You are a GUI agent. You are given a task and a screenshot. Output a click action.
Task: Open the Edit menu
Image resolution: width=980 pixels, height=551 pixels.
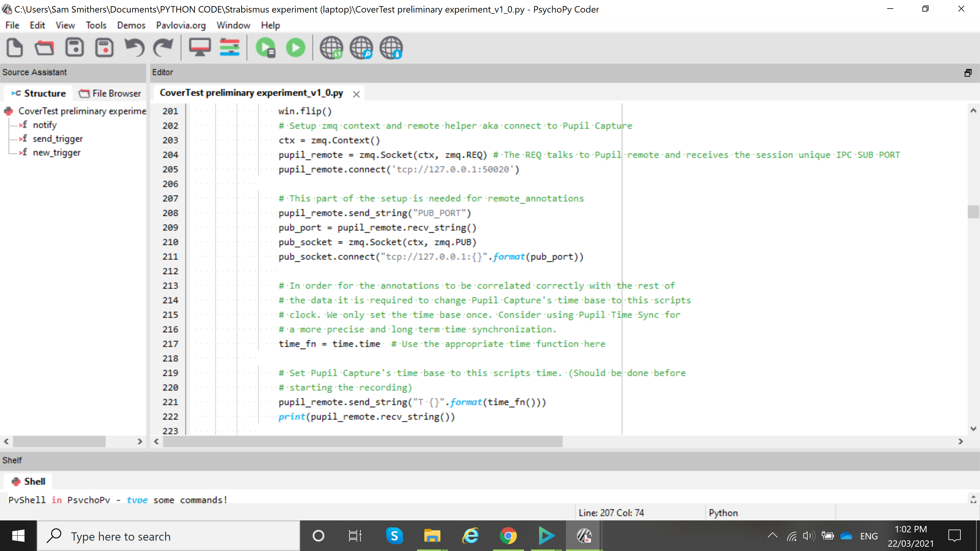(x=37, y=25)
